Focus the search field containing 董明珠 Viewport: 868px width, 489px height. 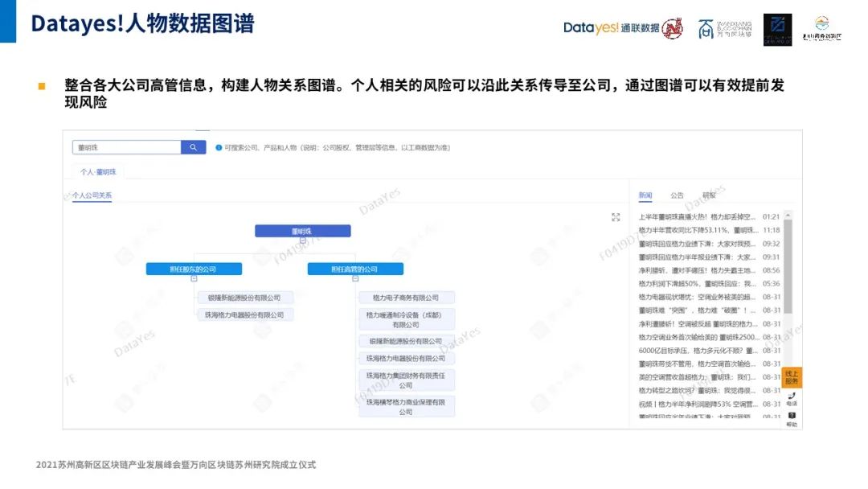[x=127, y=147]
